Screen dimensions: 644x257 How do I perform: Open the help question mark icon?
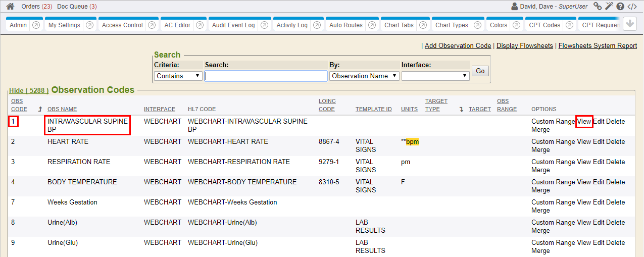[x=620, y=7]
